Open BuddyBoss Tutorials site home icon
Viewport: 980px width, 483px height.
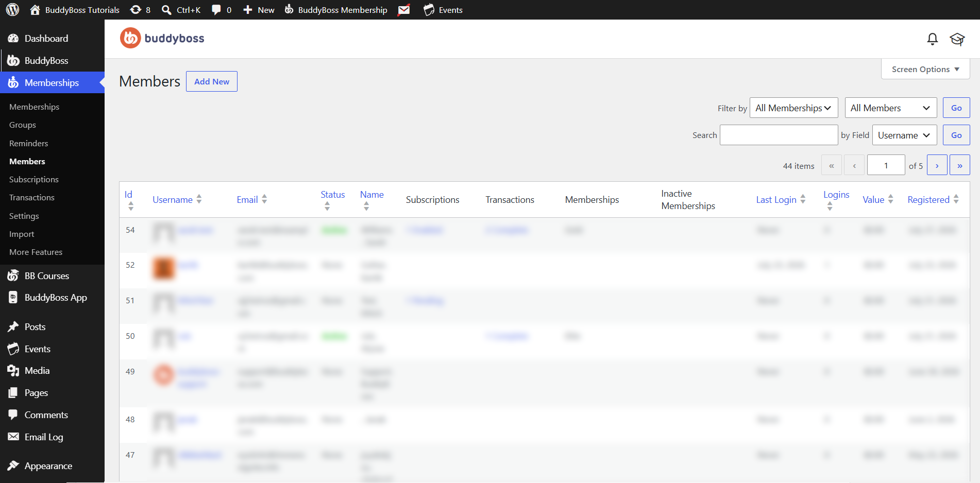pyautogui.click(x=35, y=10)
